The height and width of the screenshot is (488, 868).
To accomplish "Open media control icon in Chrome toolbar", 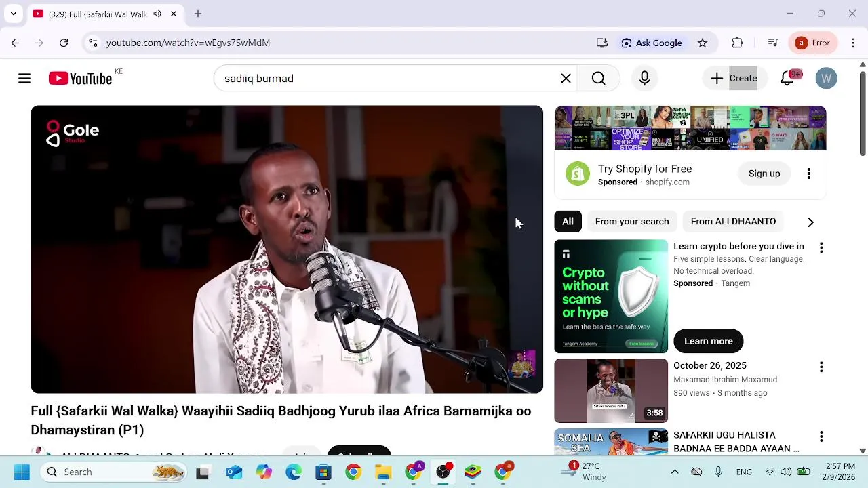I will 773,43.
